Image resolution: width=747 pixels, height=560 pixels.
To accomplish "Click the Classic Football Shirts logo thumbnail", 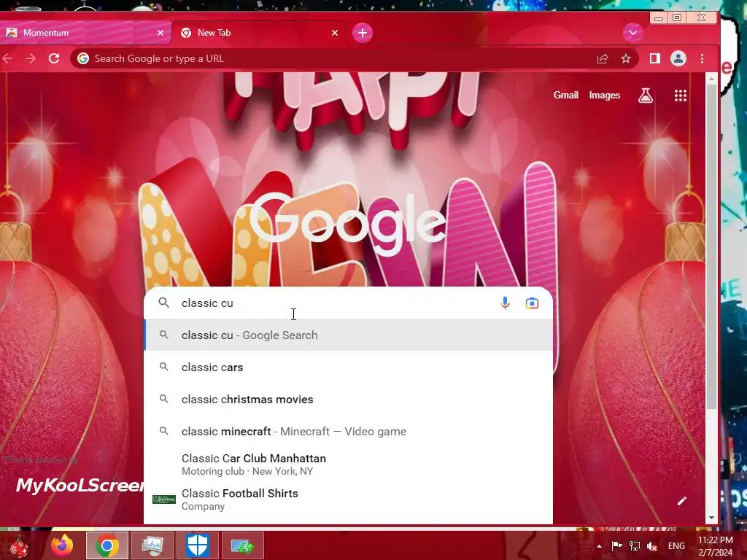I will pyautogui.click(x=164, y=499).
